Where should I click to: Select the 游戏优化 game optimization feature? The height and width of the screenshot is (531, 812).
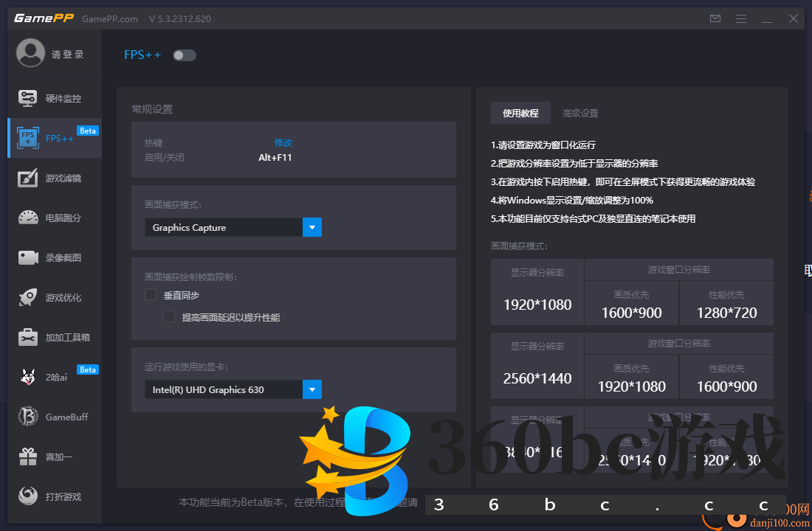[x=54, y=296]
